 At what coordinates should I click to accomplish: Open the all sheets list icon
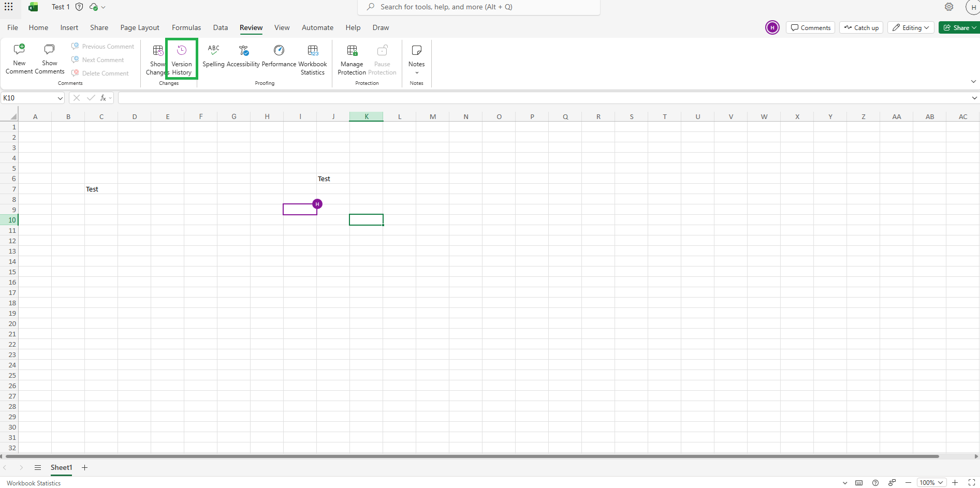[38, 467]
